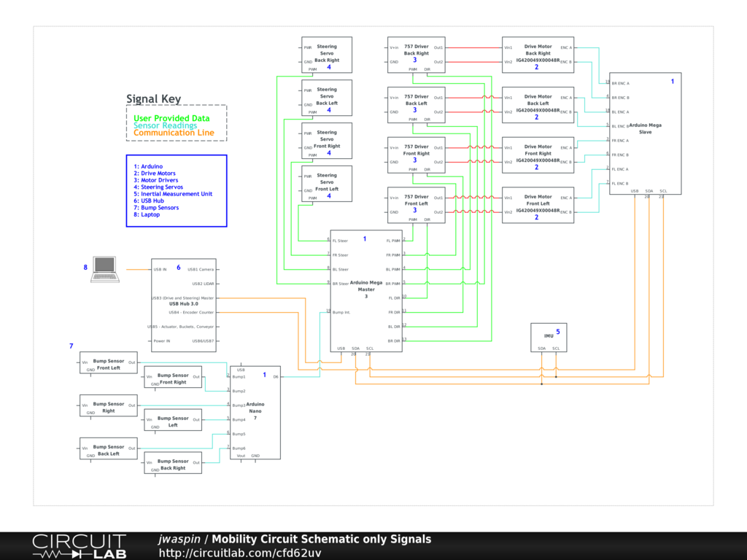Click the Signal Key heading
Screen dimensions: 747x560
tap(153, 99)
